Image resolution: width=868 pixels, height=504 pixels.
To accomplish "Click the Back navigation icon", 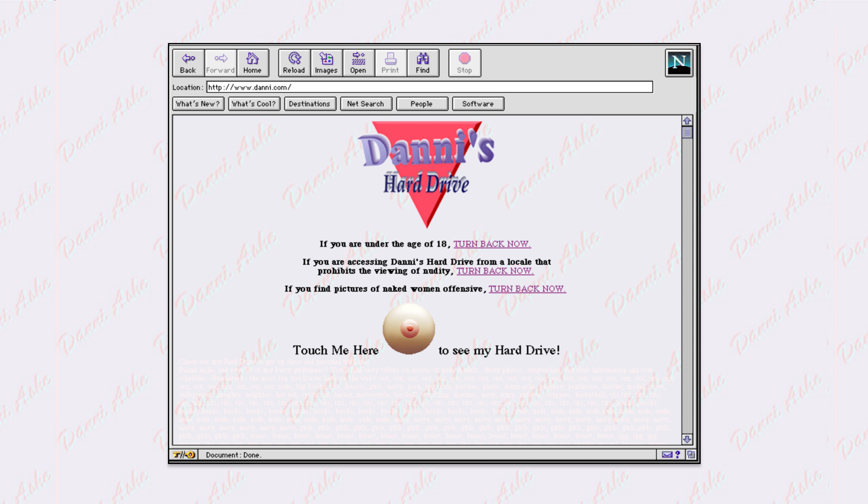I will coord(188,62).
